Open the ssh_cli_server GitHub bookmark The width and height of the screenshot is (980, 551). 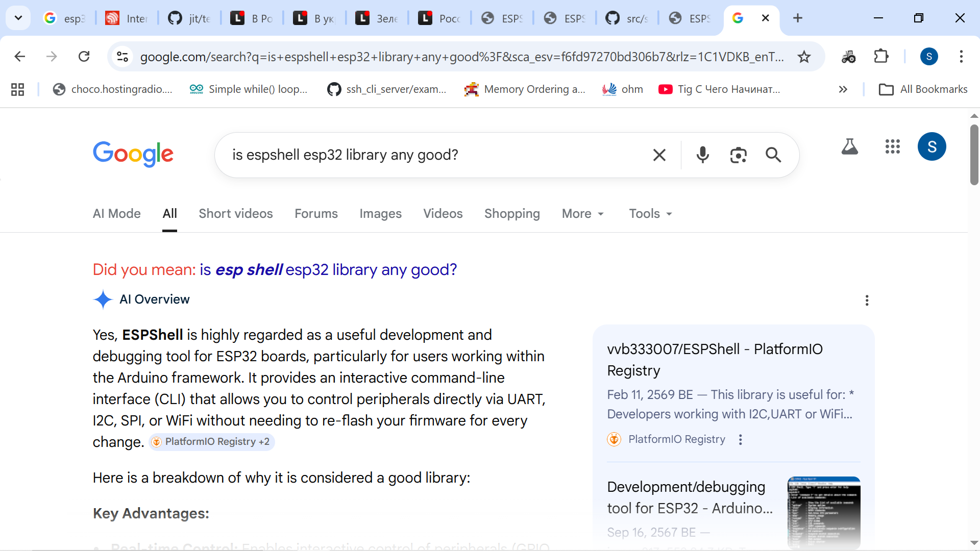coord(387,89)
